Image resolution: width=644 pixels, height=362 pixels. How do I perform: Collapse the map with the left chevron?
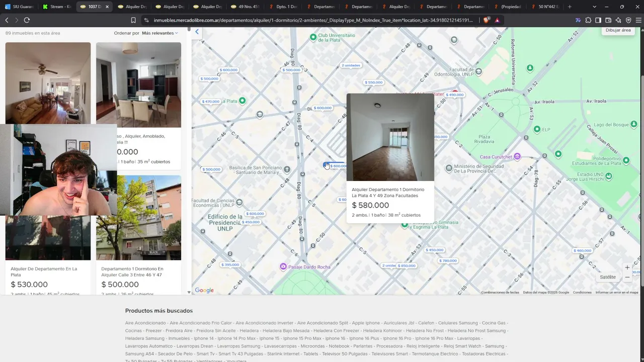pos(197,32)
